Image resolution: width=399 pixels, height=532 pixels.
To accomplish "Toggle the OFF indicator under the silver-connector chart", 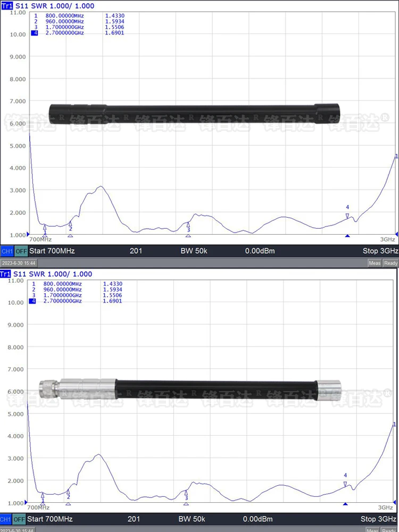I will coord(19,519).
